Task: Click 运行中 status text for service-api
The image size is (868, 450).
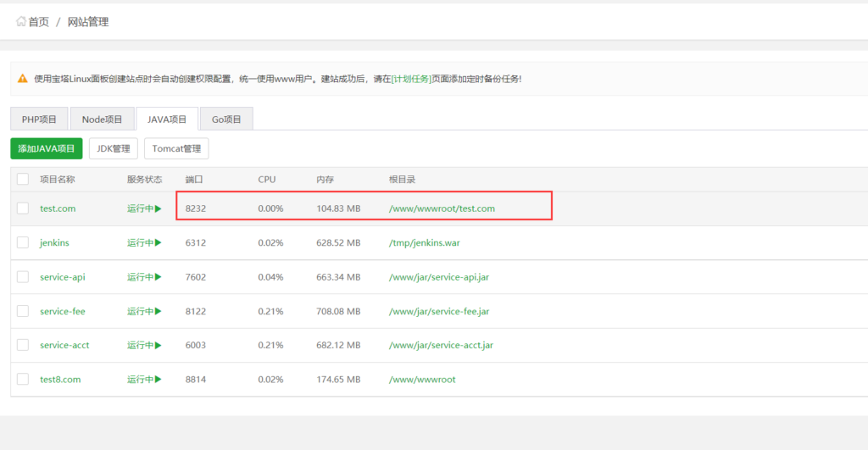Action: (x=141, y=277)
